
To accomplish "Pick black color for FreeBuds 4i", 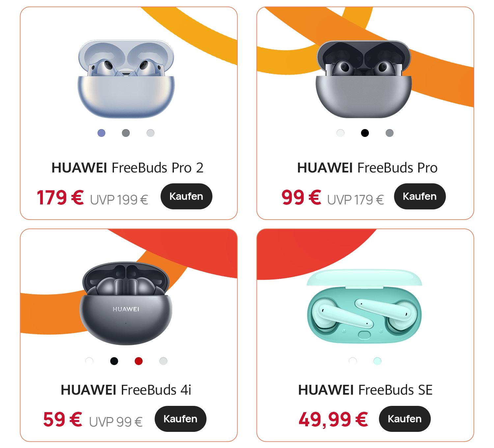I will [x=114, y=361].
